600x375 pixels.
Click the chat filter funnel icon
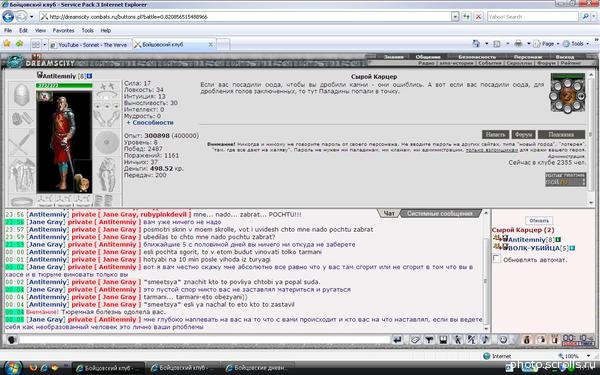click(429, 339)
